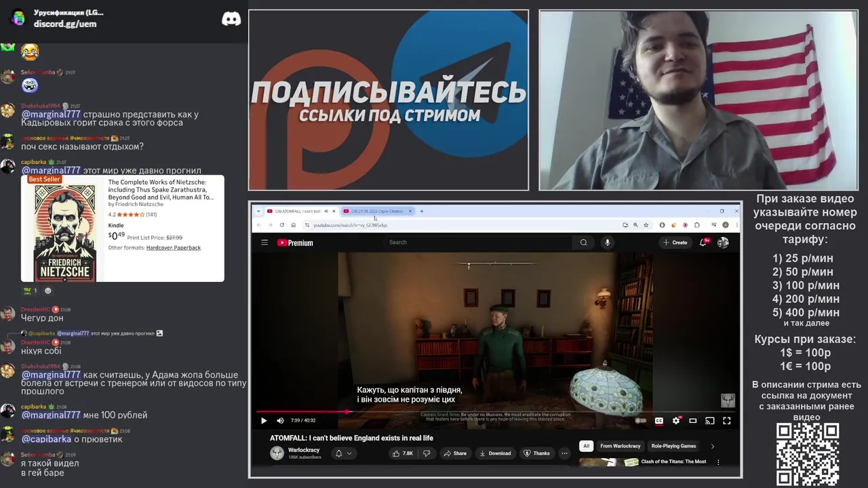
Task: Switch to theater mode
Action: [692, 420]
